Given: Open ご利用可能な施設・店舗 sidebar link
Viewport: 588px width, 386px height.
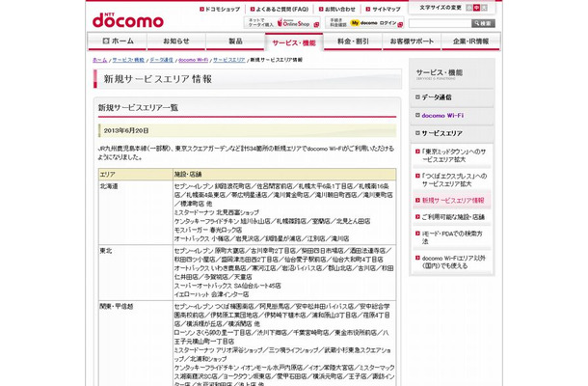Looking at the screenshot, I should coord(452,217).
